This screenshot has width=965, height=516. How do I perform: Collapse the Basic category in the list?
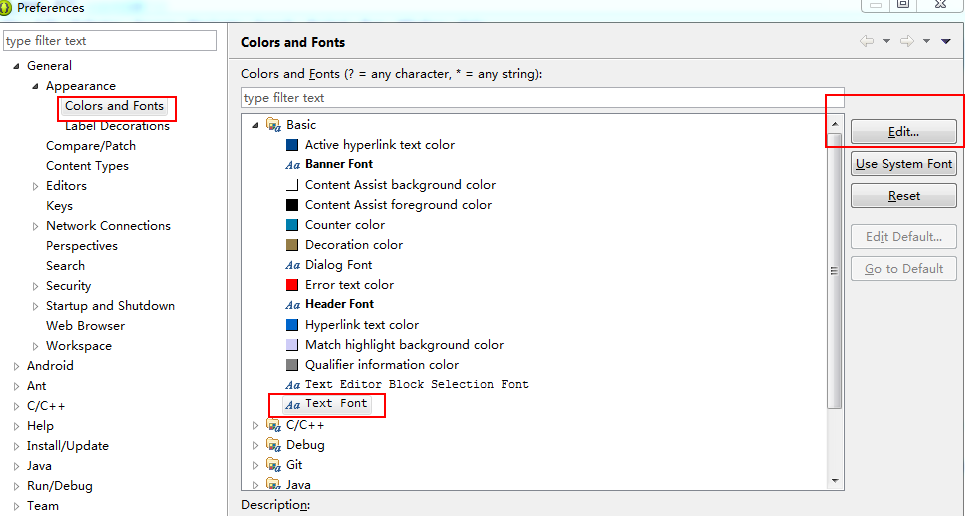255,125
